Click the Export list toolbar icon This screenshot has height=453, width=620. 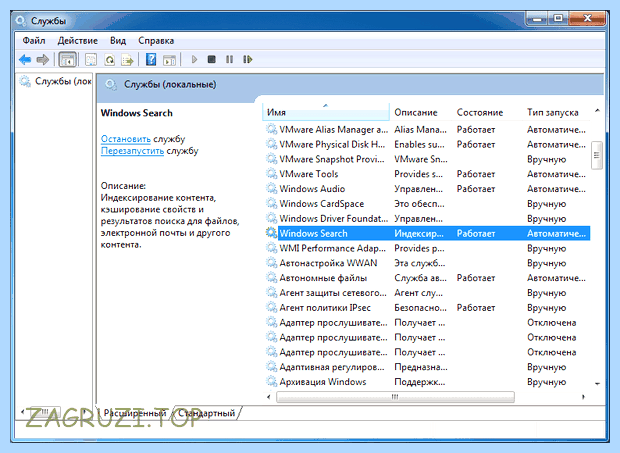coord(127,60)
